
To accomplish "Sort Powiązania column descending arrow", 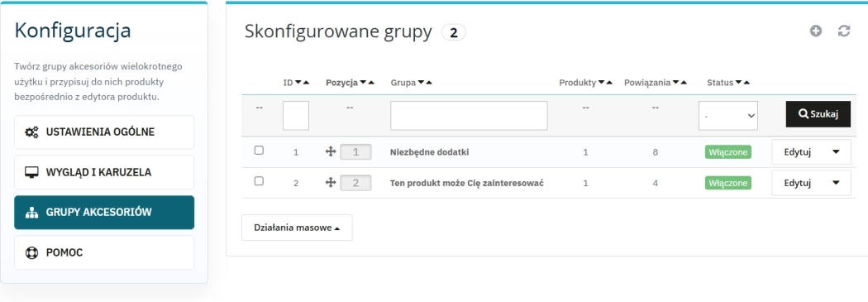I will (x=675, y=83).
